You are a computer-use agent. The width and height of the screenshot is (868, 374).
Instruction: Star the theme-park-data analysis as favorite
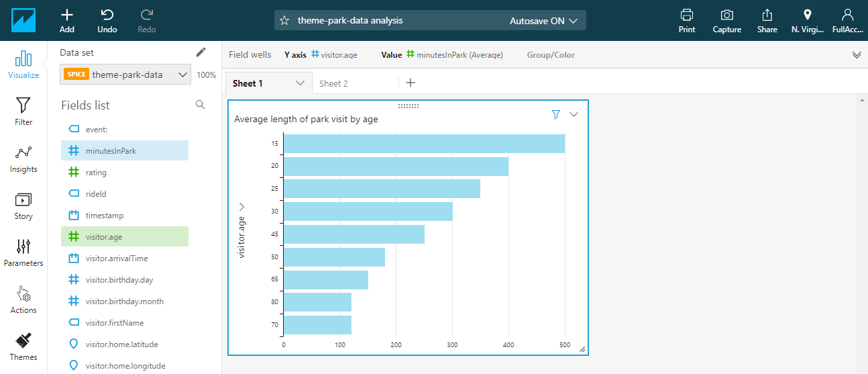(284, 21)
